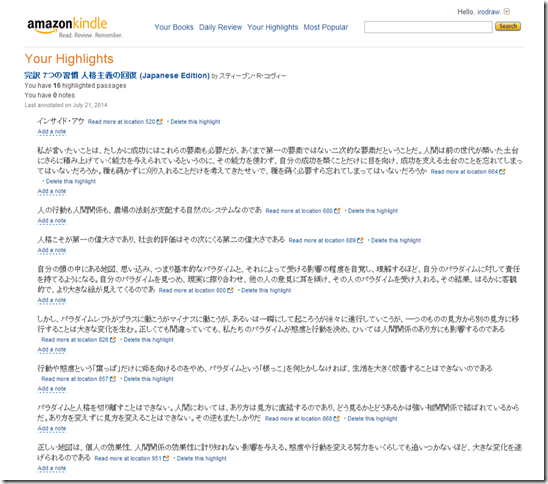The image size is (548, 484).
Task: Select the Your Highlights navigation link
Action: point(273,27)
